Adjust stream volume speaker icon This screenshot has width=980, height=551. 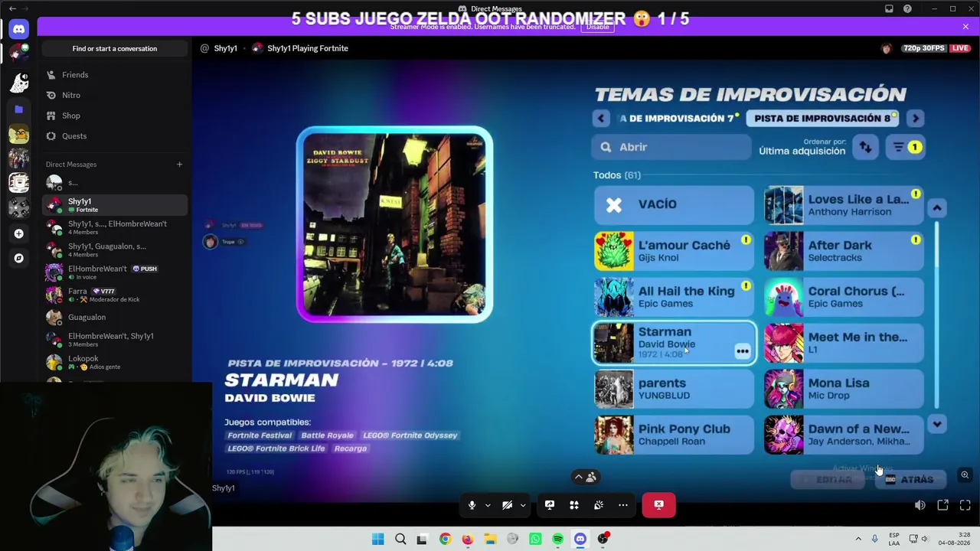point(920,505)
